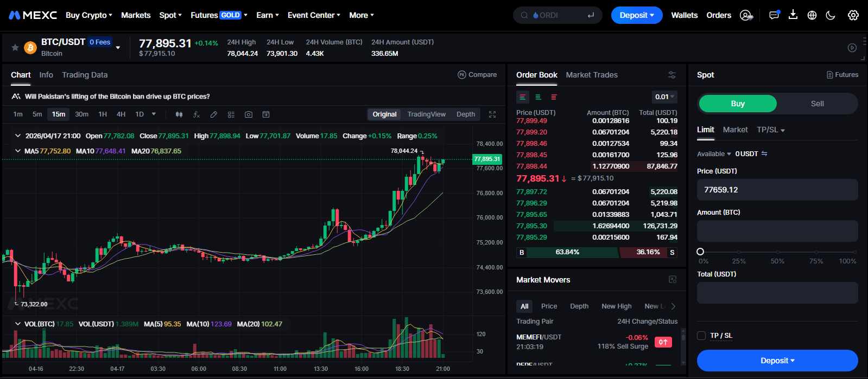The height and width of the screenshot is (379, 868).
Task: Show both bids and asks order book view
Action: tap(523, 97)
